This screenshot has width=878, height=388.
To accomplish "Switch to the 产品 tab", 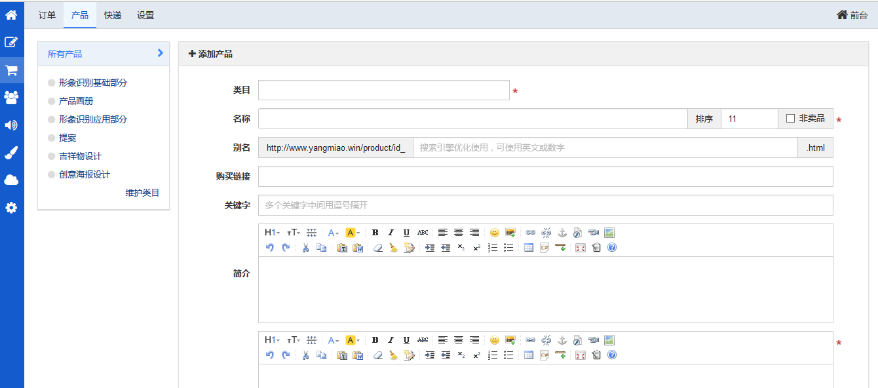I will coord(80,15).
